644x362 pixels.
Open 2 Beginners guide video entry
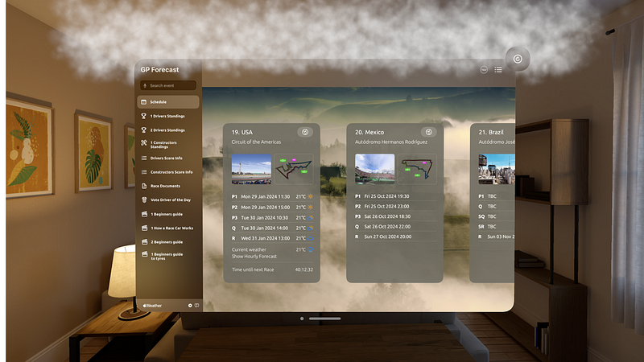(x=168, y=242)
